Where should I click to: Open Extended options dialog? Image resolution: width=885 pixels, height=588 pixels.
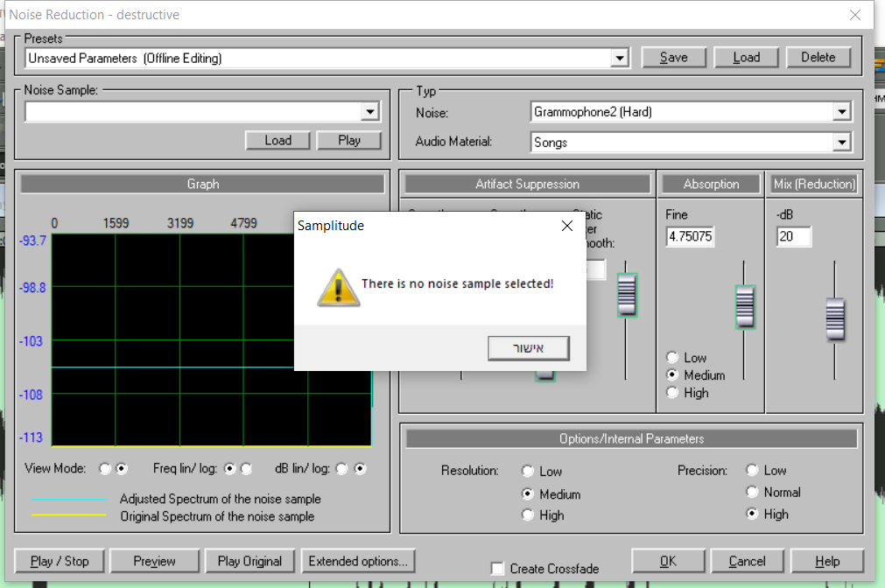[358, 562]
